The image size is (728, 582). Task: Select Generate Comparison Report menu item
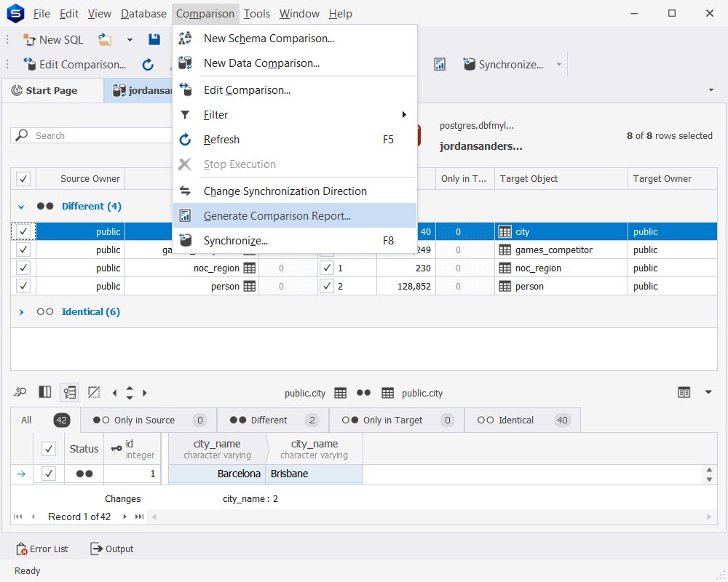click(294, 216)
